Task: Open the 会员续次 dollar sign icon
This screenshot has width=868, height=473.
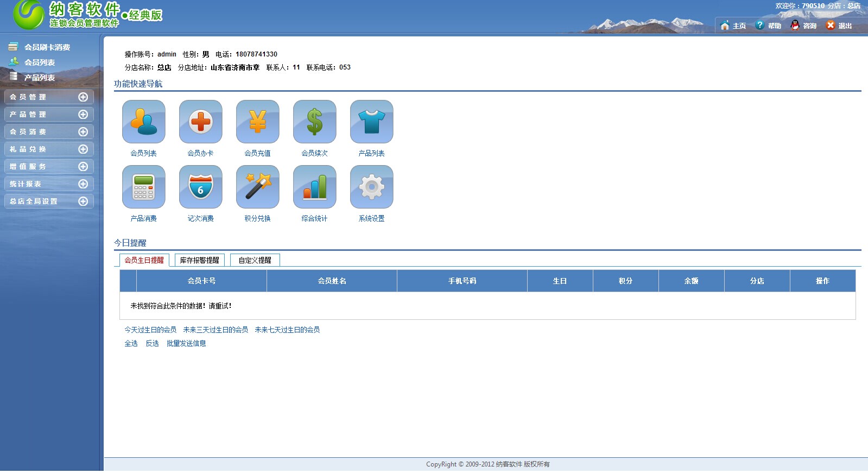Action: pyautogui.click(x=314, y=122)
